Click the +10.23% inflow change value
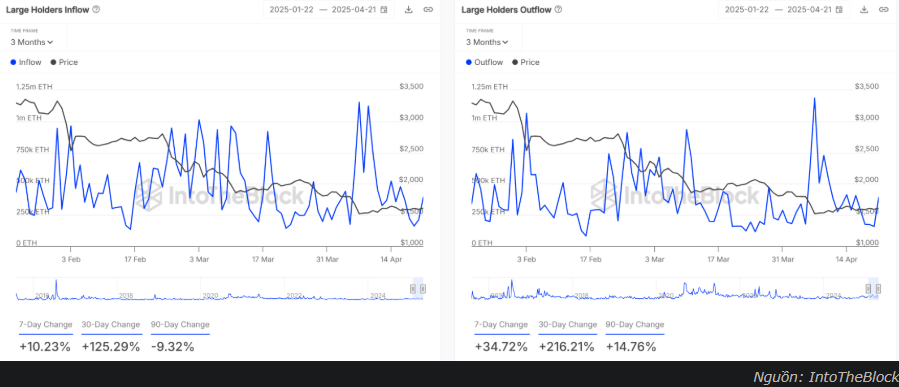 pos(45,347)
